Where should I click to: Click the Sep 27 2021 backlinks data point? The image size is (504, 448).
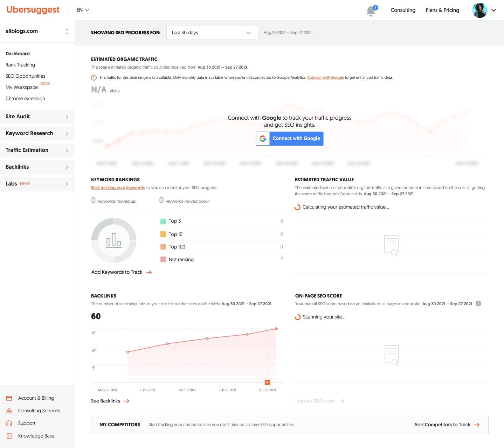(x=276, y=329)
